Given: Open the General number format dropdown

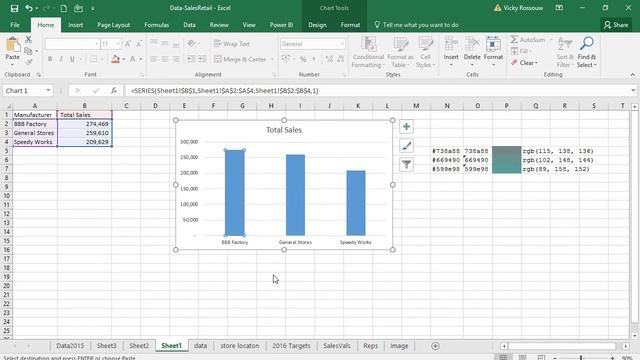Looking at the screenshot, I should (342, 44).
